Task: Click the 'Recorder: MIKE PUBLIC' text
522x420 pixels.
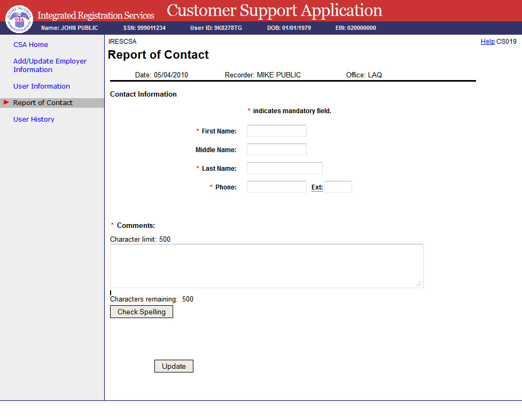Action: point(263,75)
